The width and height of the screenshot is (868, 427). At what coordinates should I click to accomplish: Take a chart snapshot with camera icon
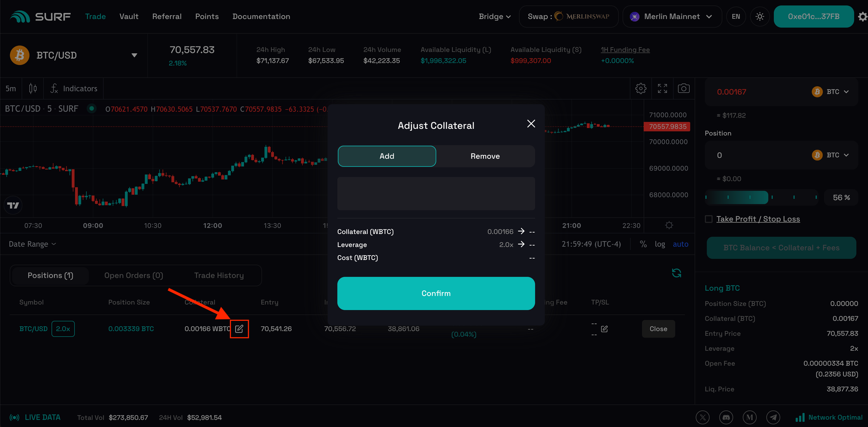(x=684, y=88)
